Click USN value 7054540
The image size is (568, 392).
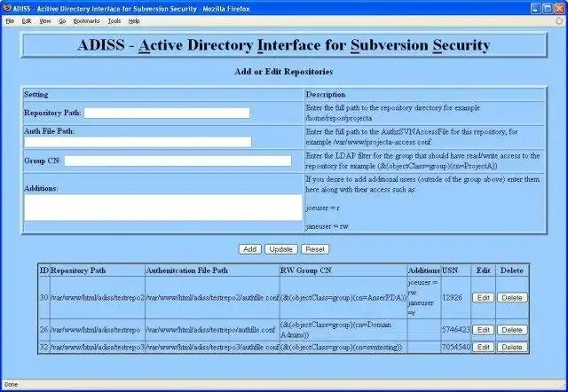[455, 347]
